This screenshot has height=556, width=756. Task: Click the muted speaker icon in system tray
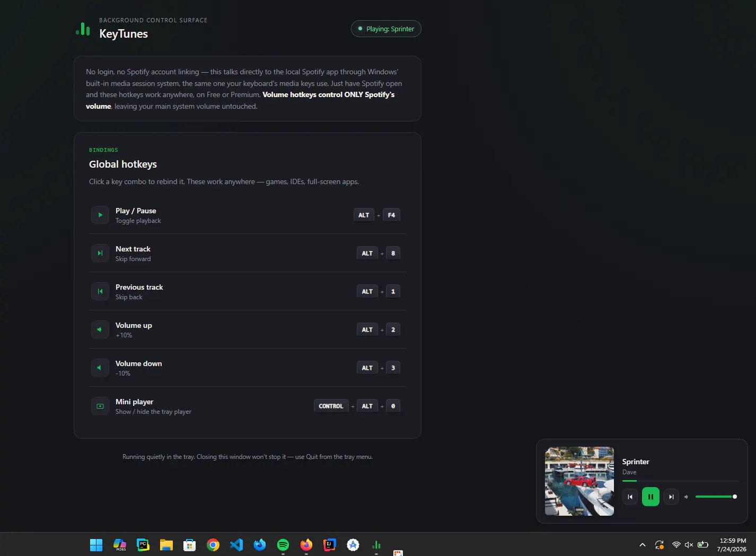click(689, 545)
